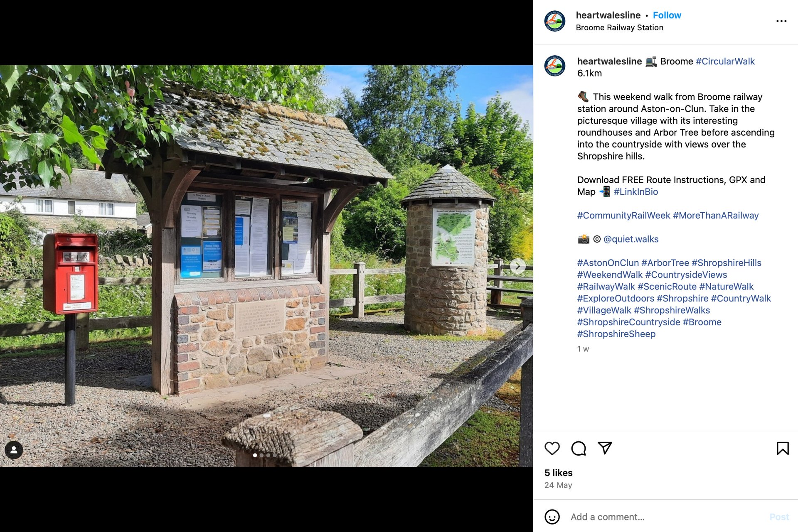This screenshot has width=798, height=532.
Task: Save post with the bookmark icon
Action: [783, 449]
